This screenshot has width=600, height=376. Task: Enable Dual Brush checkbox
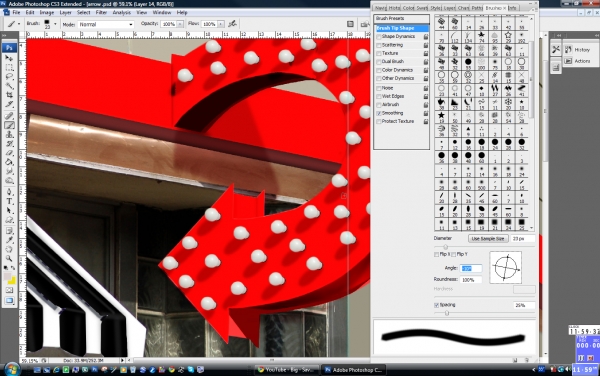click(x=378, y=62)
